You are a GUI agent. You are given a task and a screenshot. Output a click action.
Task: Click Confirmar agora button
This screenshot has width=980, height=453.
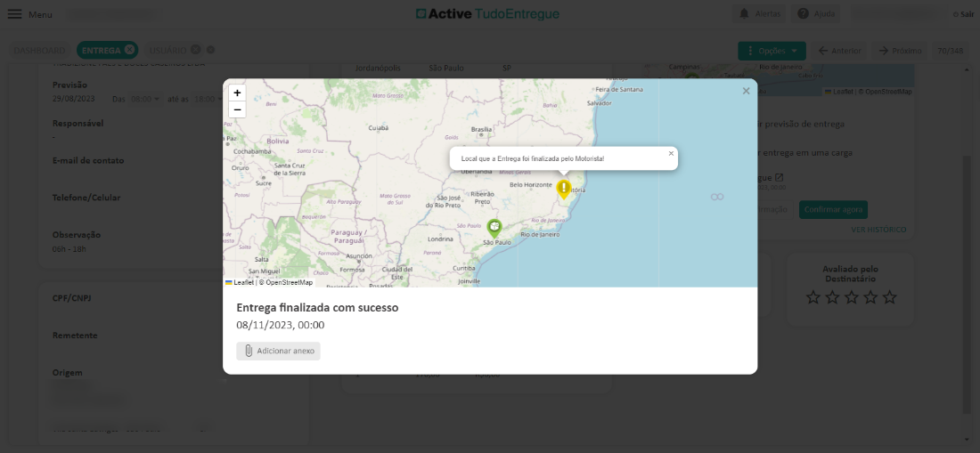click(833, 210)
